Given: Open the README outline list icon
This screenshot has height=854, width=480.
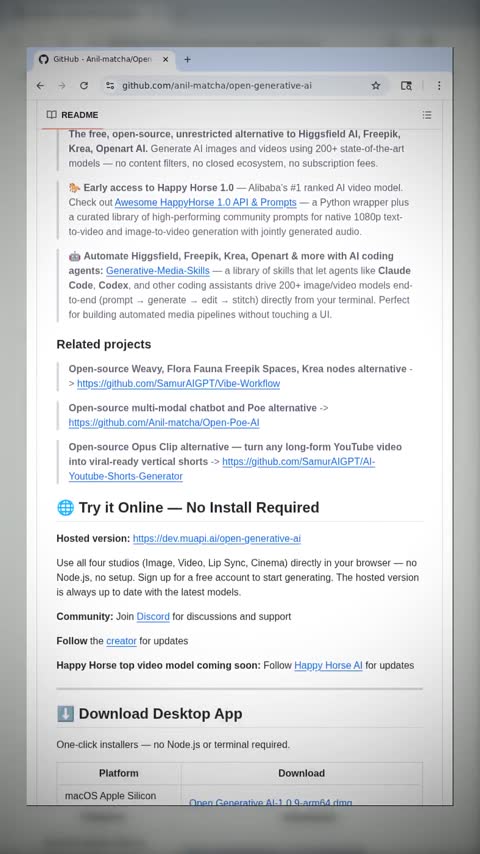Looking at the screenshot, I should (x=427, y=115).
